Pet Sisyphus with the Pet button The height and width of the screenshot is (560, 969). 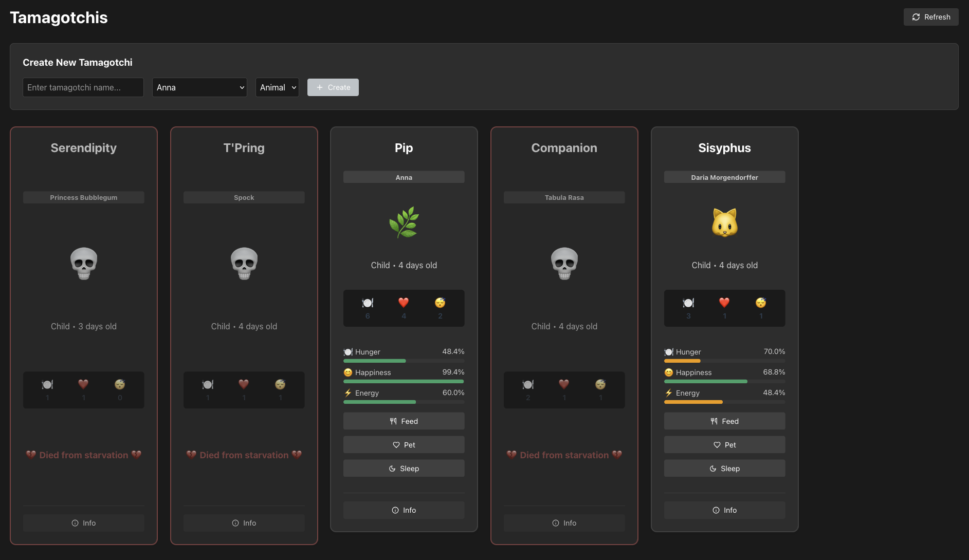(724, 445)
